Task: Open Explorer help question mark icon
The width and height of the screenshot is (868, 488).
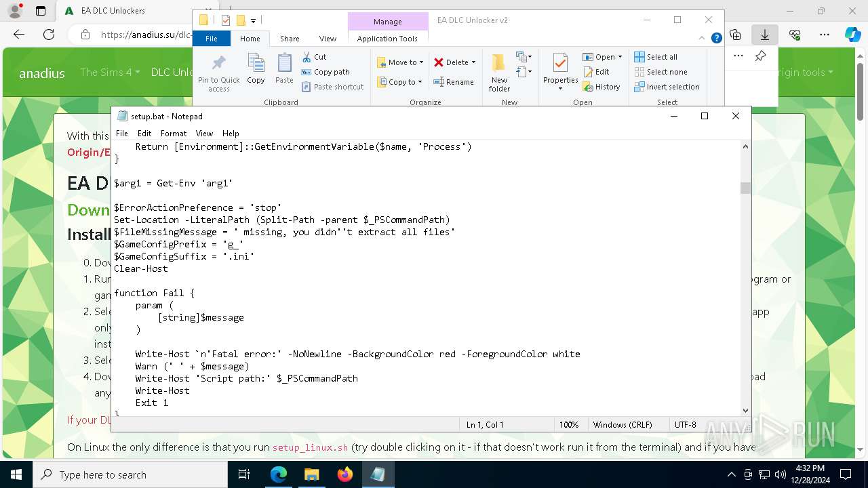Action: 716,39
